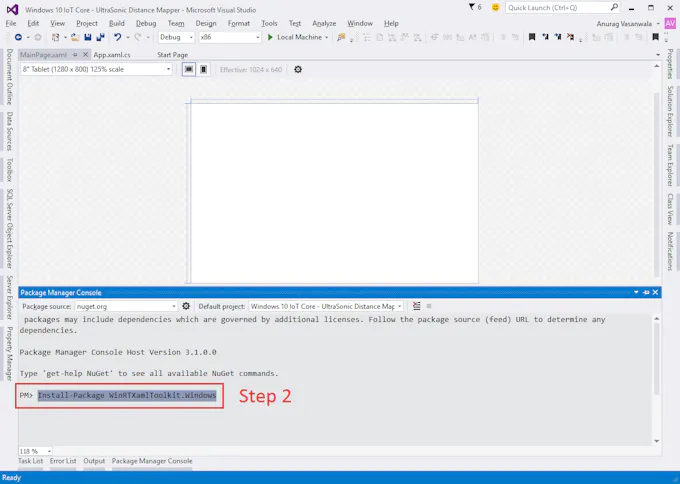
Task: Open the Task List tab
Action: 30,461
